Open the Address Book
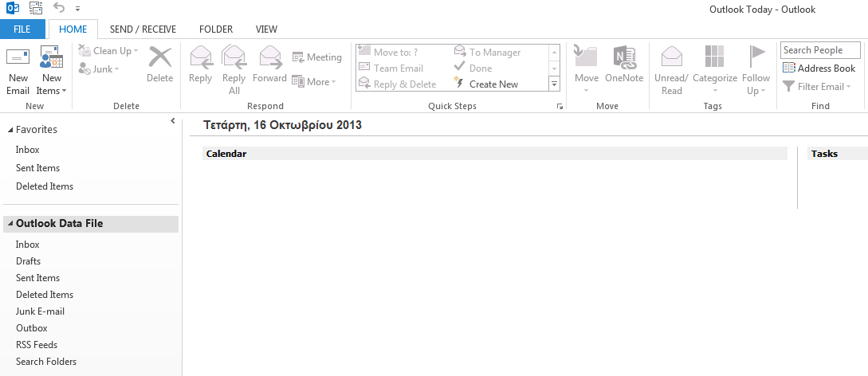Image resolution: width=868 pixels, height=376 pixels. (819, 69)
